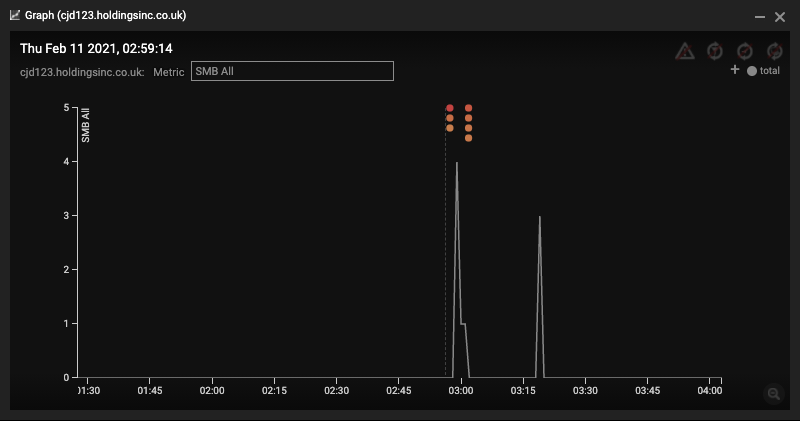Close the Graph window

pyautogui.click(x=780, y=17)
